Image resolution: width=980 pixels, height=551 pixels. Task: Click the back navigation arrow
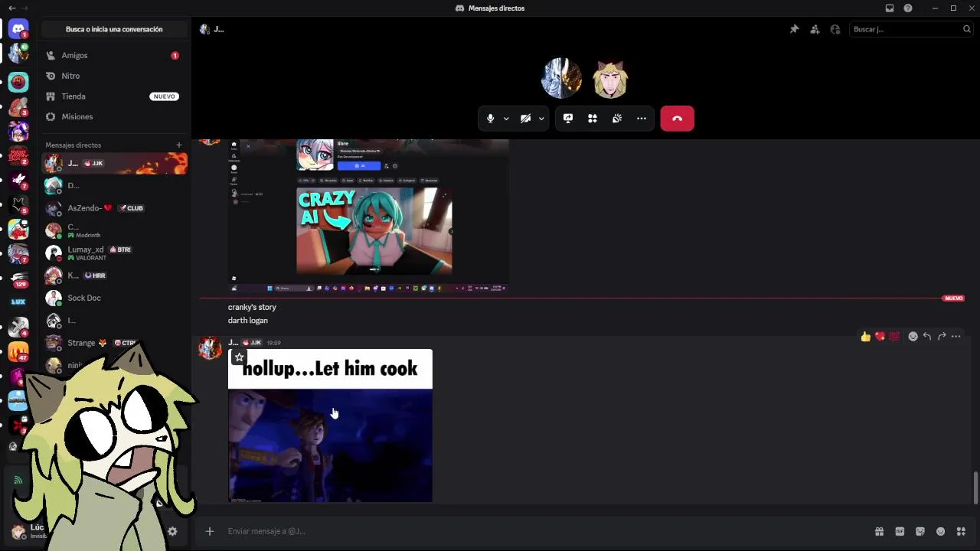pos(11,8)
